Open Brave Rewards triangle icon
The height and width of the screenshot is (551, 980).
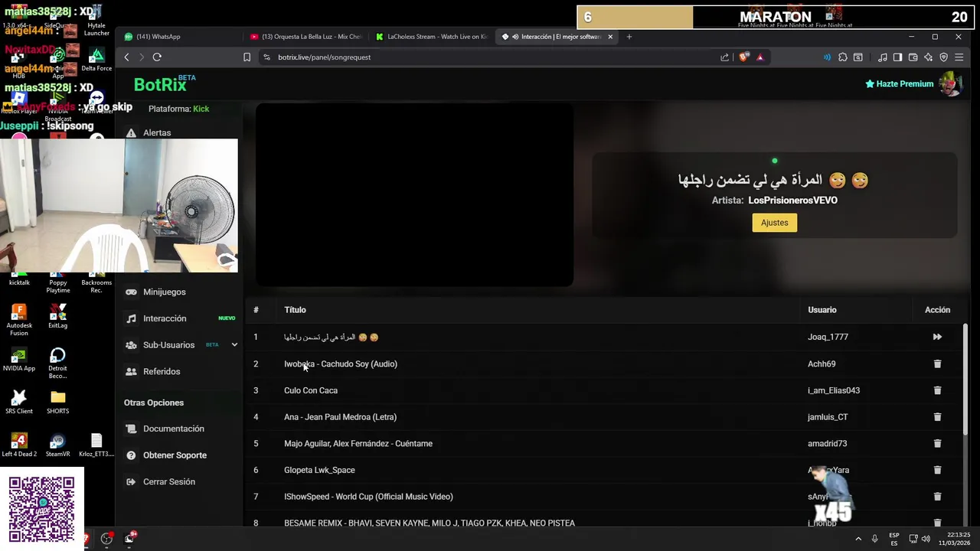point(759,57)
